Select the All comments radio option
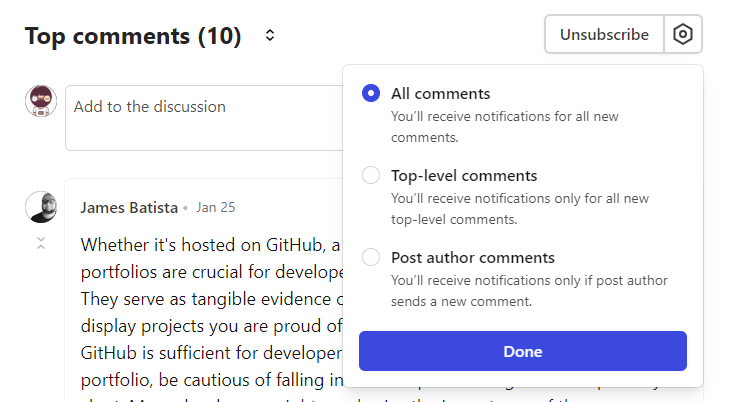The width and height of the screenshot is (736, 402). coord(371,93)
